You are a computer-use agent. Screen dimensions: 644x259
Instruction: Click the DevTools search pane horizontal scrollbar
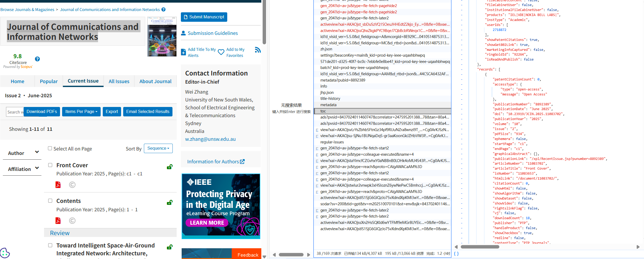pos(291,255)
